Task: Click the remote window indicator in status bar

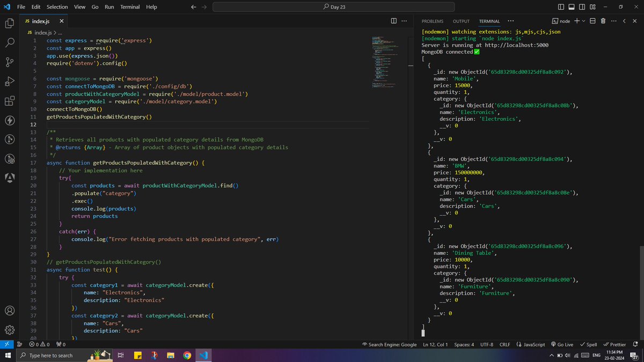Action: (7, 344)
